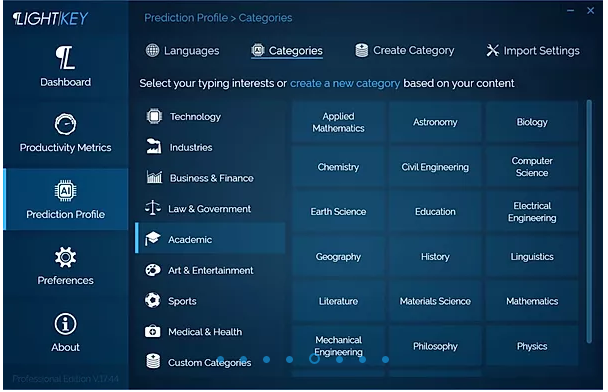This screenshot has height=392, width=608.
Task: Click the Technology chip icon
Action: click(154, 116)
